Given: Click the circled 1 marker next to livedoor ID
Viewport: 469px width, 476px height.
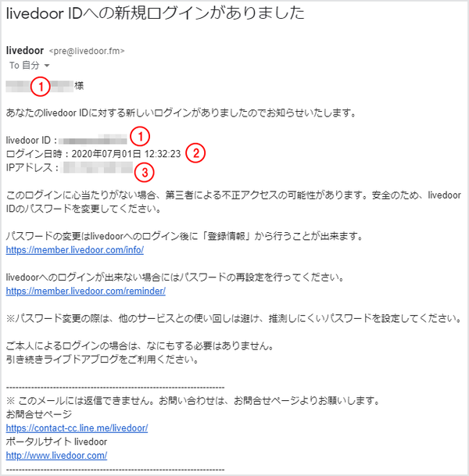Looking at the screenshot, I should coord(140,137).
